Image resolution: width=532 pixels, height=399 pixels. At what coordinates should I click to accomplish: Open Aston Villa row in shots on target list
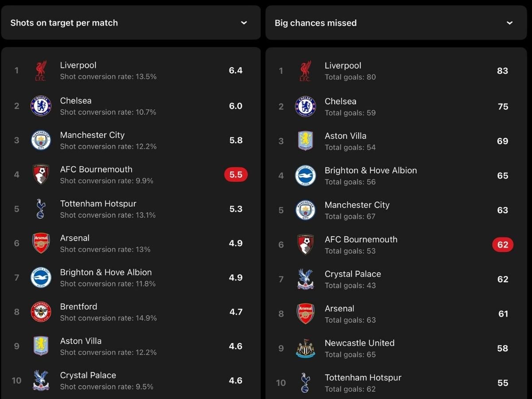point(131,346)
